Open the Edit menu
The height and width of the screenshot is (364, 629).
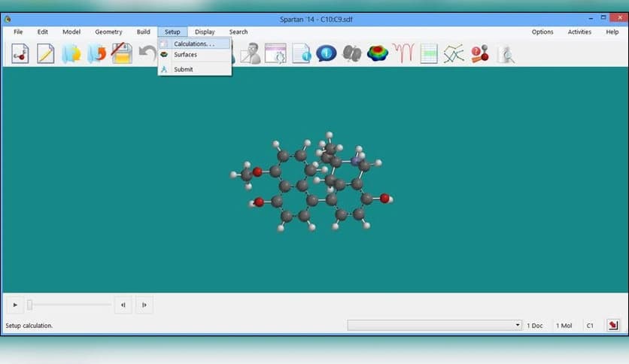pyautogui.click(x=43, y=32)
